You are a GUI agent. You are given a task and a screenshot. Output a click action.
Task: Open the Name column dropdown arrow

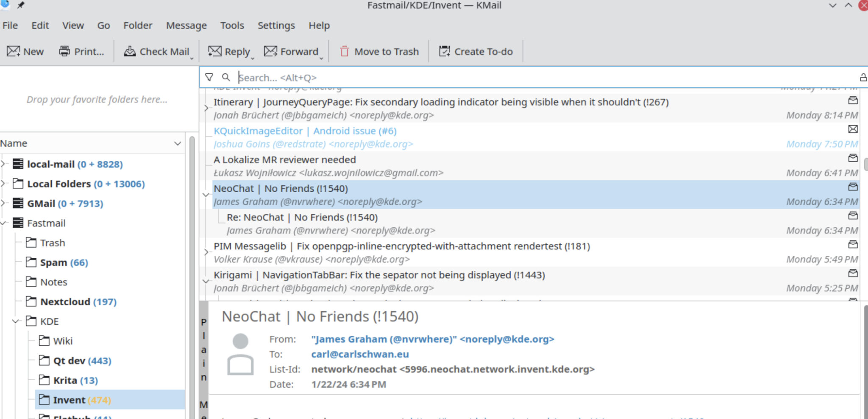(178, 143)
